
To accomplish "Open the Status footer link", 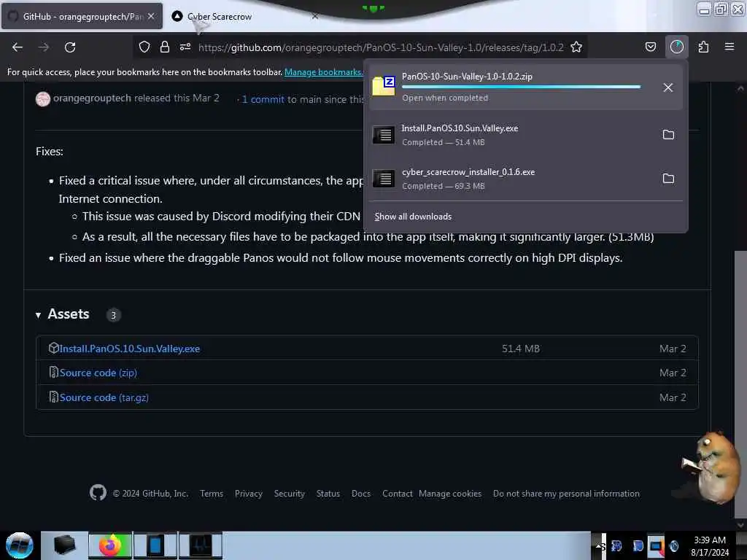I will tap(328, 494).
